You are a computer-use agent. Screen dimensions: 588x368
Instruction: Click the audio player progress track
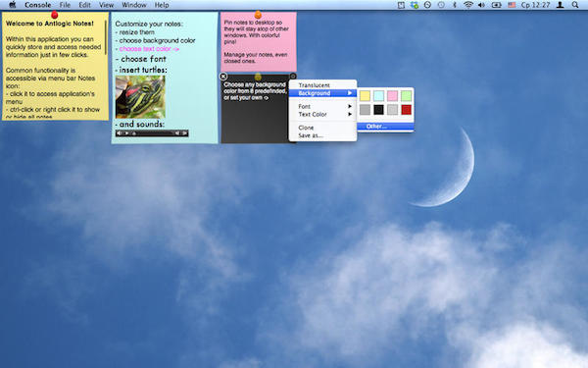[x=154, y=132]
